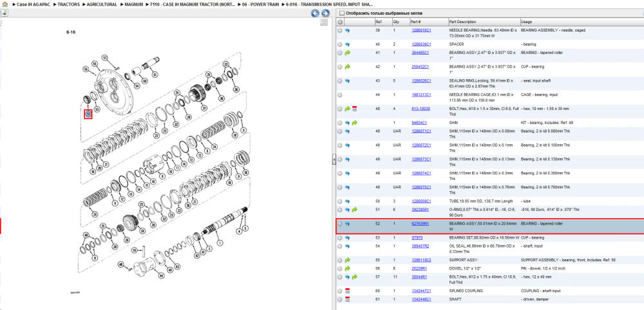Image resolution: width=644 pixels, height=310 pixels.
Task: Click the blue arrow on SHIM kit 94654C1 row
Action: point(348,123)
